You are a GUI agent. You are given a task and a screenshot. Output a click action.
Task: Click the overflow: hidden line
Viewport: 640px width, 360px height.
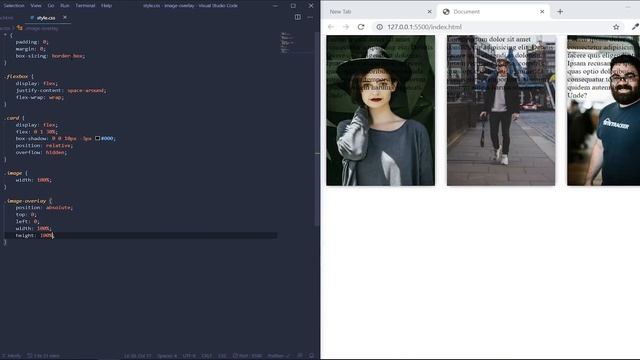click(x=41, y=153)
